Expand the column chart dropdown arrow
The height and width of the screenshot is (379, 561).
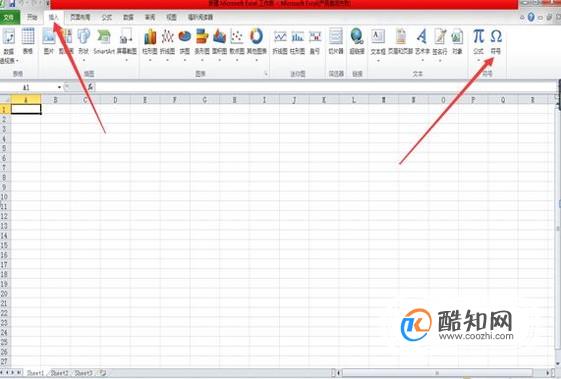click(150, 60)
